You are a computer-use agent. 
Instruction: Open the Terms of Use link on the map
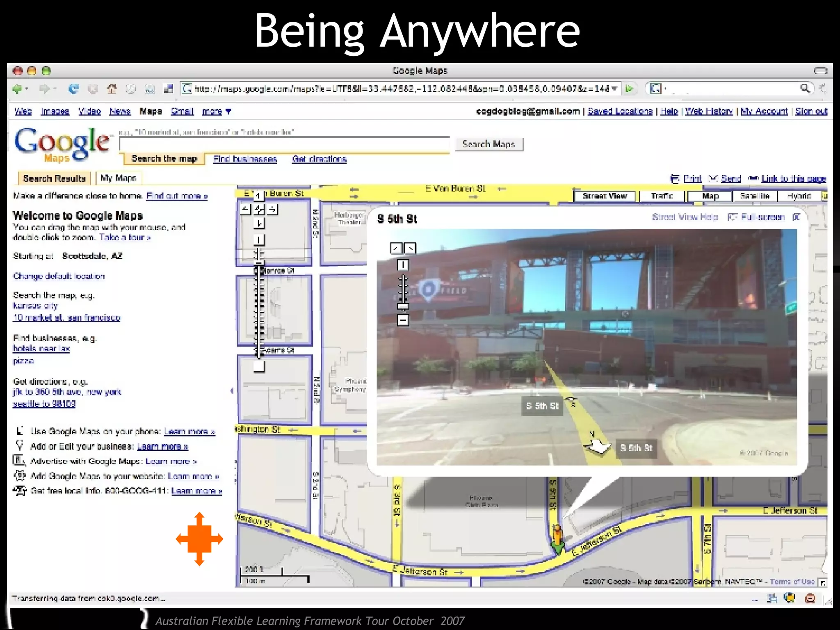[x=792, y=582]
